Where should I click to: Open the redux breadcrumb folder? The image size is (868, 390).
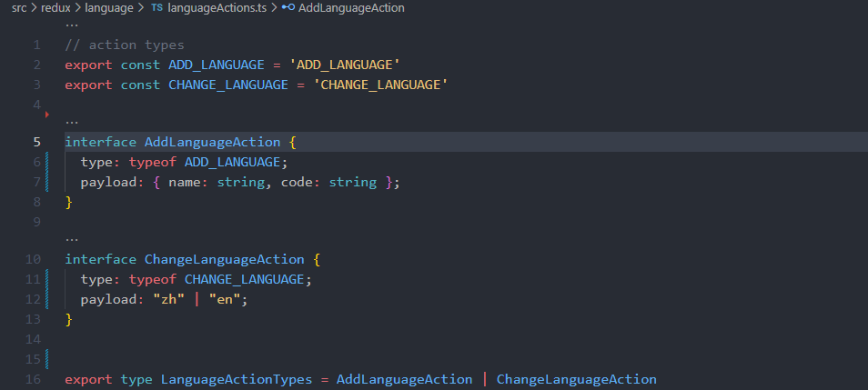click(x=56, y=7)
